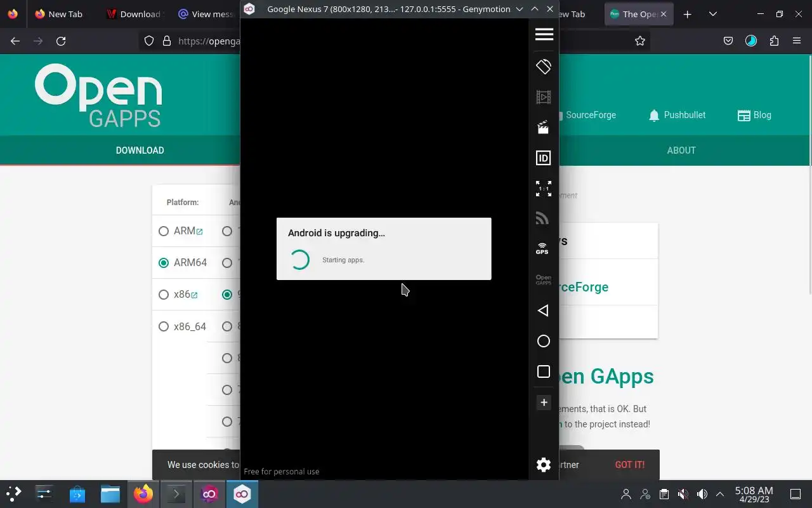Open external link icon next to x86
The height and width of the screenshot is (508, 812).
click(194, 295)
